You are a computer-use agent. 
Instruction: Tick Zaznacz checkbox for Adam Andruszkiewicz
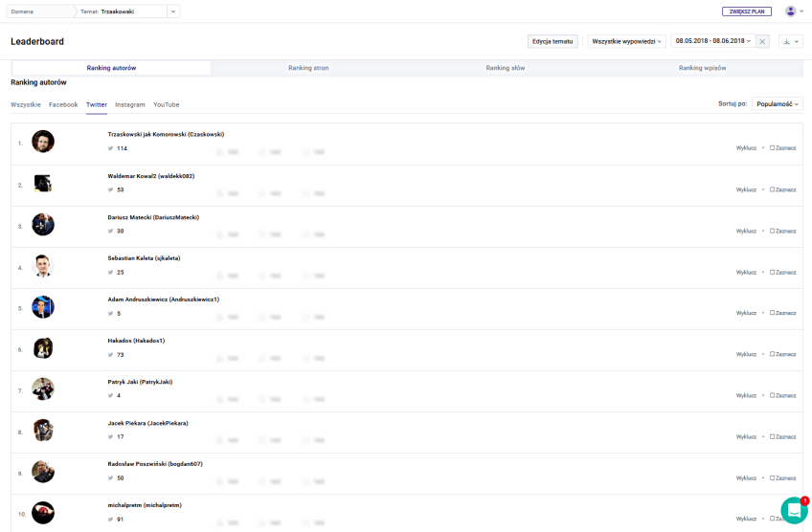pos(773,313)
